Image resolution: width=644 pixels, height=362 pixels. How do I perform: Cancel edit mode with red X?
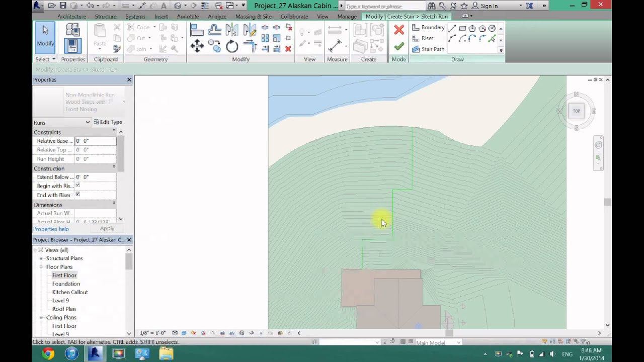(399, 30)
